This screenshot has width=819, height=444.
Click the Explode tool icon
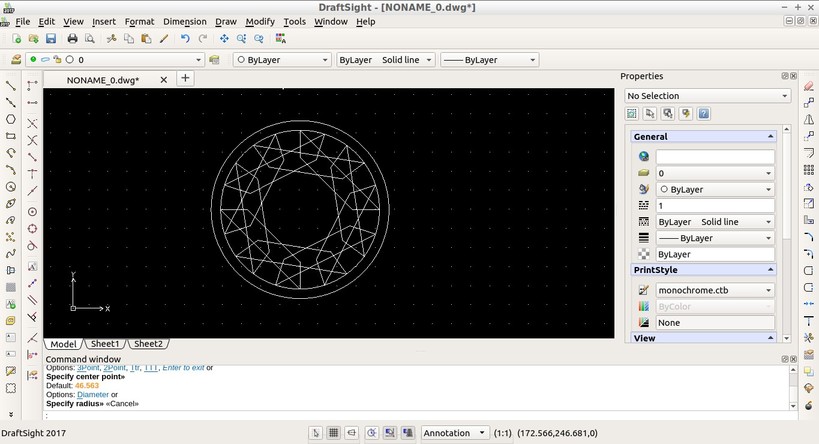click(809, 405)
